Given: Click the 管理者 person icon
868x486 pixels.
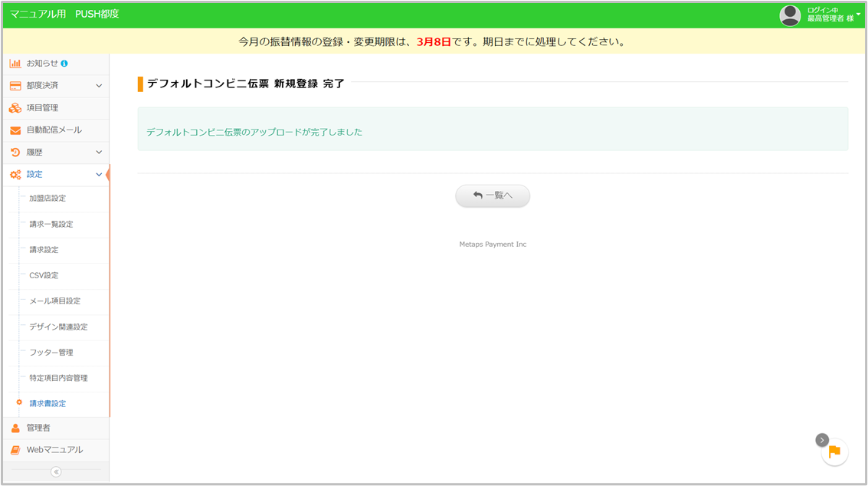Looking at the screenshot, I should coord(15,428).
